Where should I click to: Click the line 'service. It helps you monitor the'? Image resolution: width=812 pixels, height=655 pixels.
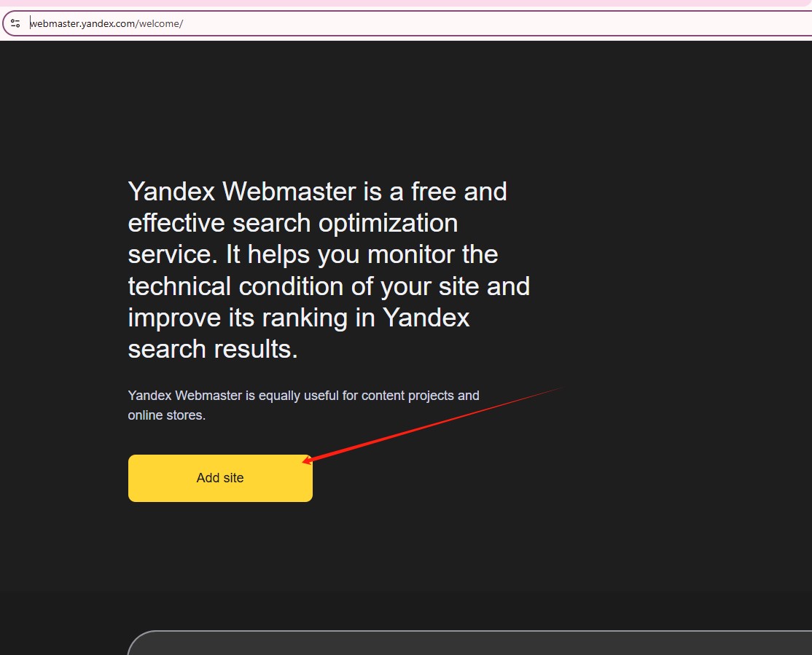[313, 255]
